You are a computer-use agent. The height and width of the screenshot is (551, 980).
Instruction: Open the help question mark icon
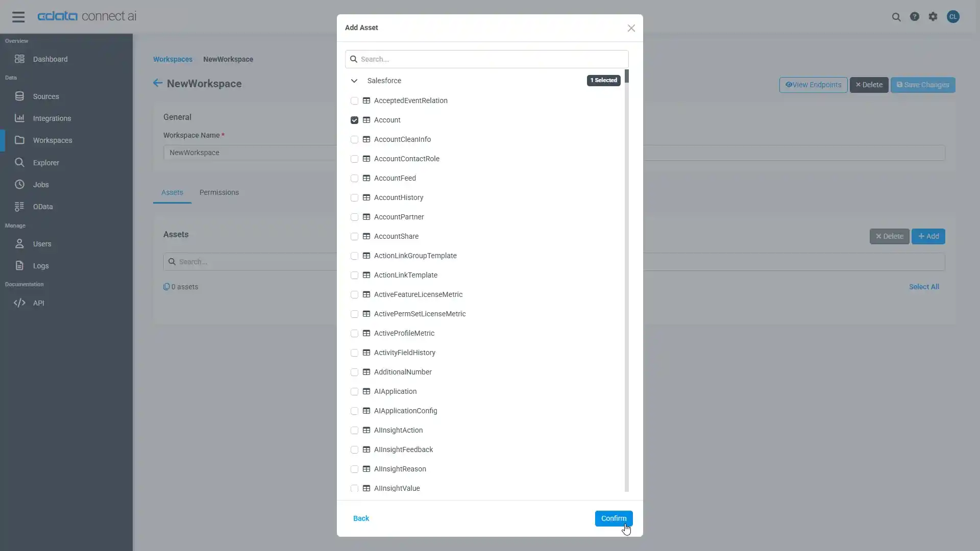click(915, 17)
